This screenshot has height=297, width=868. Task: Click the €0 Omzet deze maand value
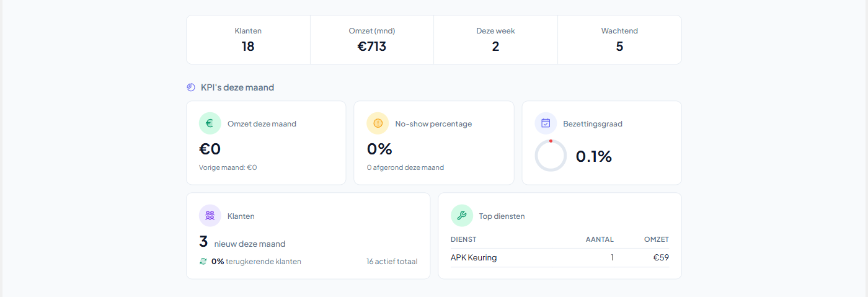tap(210, 149)
